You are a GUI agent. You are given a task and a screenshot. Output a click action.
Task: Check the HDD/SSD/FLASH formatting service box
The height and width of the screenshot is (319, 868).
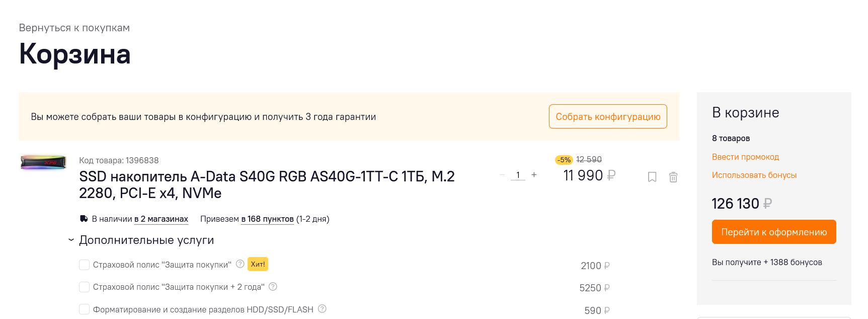85,309
